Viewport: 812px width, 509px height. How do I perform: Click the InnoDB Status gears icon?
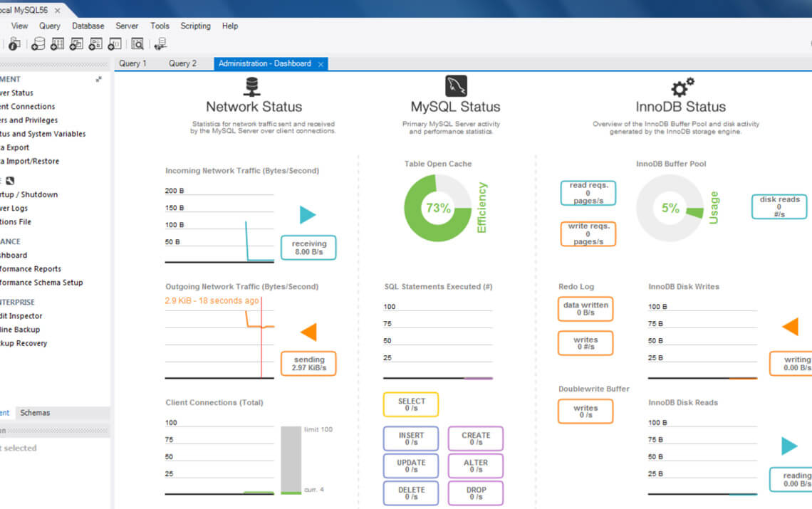click(x=681, y=87)
